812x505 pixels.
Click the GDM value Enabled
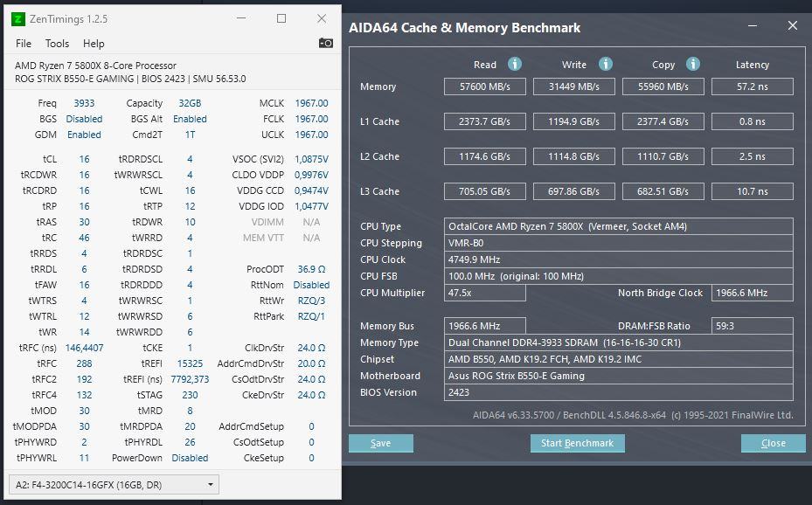[84, 135]
